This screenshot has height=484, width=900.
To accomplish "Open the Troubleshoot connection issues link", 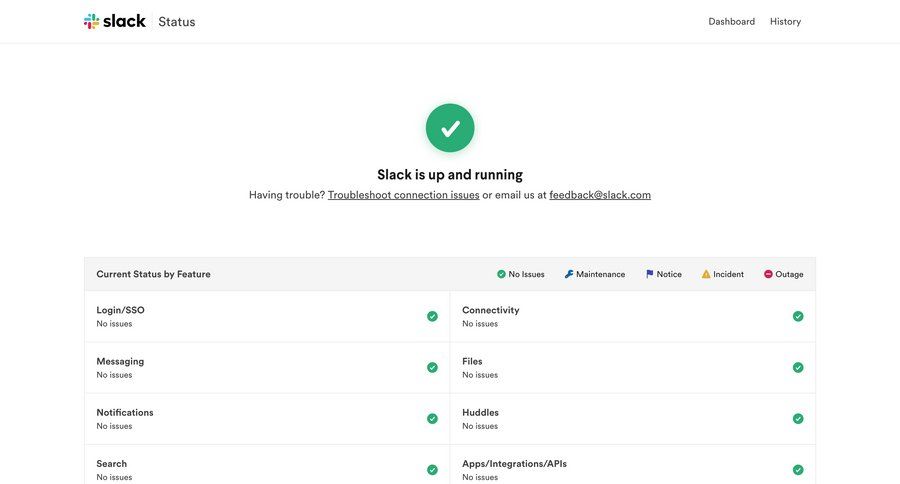I will coord(404,195).
